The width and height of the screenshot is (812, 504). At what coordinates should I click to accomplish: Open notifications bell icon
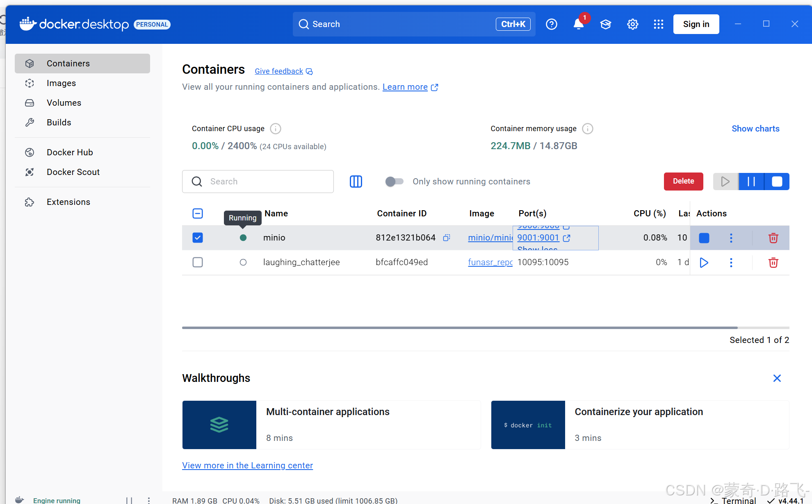[579, 24]
